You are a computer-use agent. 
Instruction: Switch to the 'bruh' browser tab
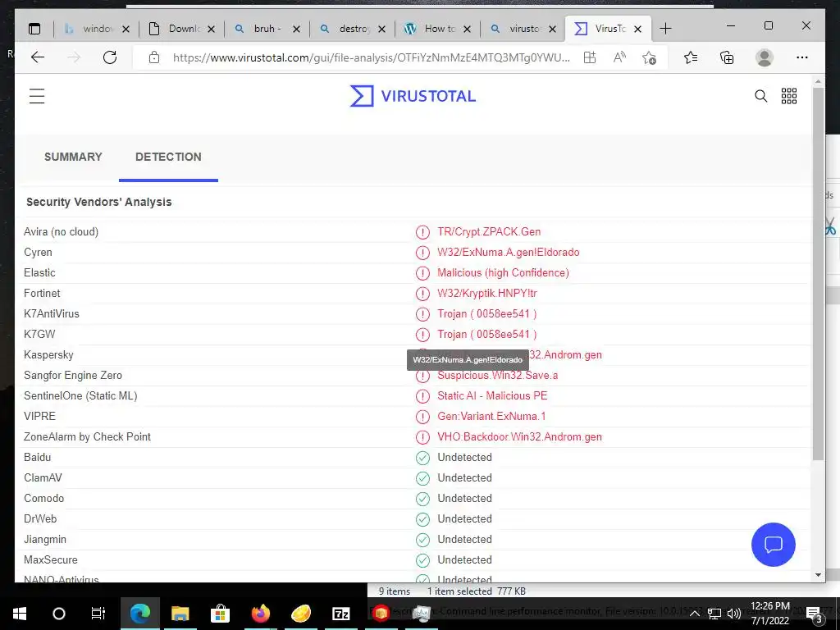click(x=267, y=29)
